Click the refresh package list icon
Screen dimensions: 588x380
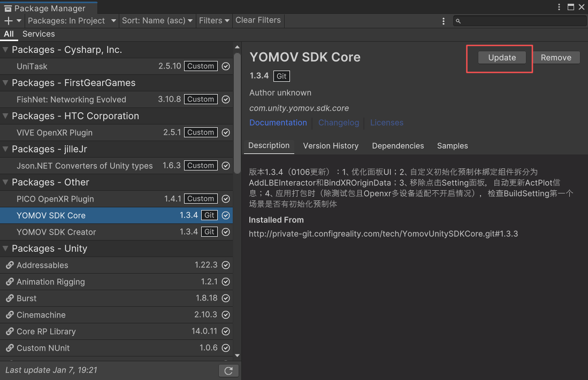pos(228,370)
